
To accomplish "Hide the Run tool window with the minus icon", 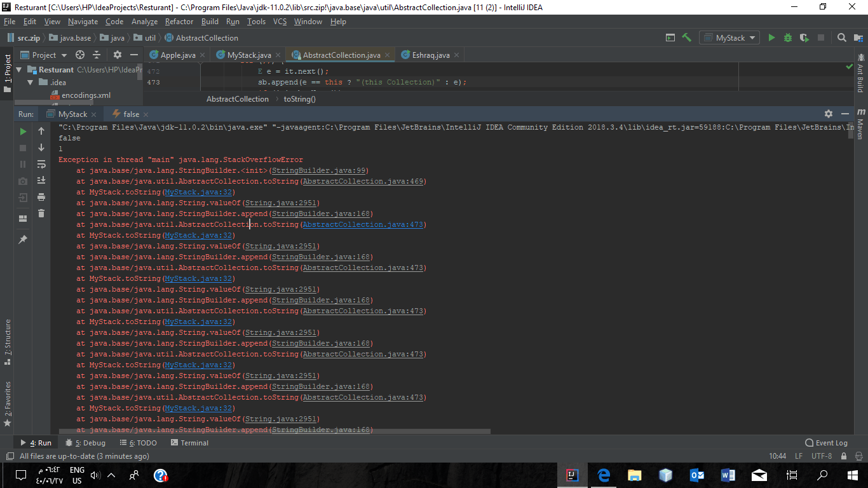I will coord(844,114).
